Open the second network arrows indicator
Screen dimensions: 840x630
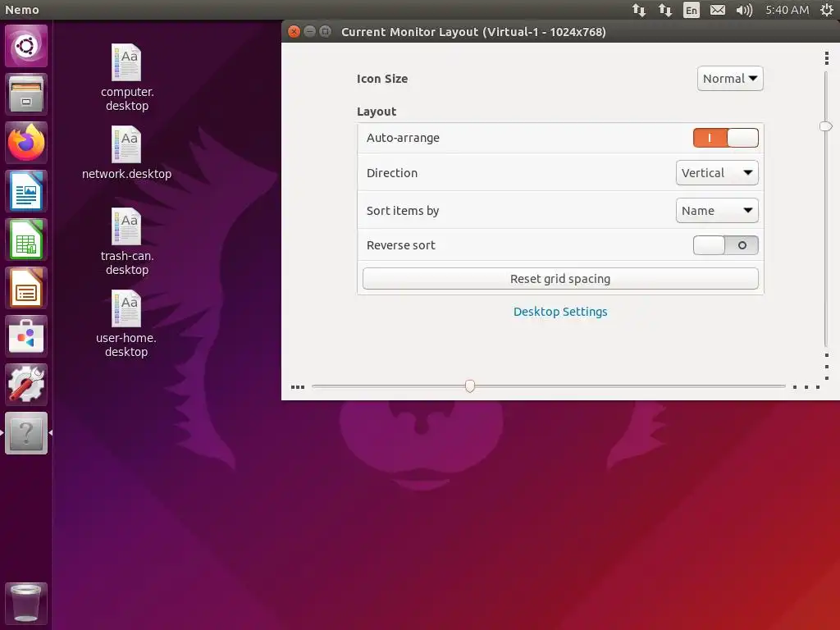pyautogui.click(x=664, y=10)
